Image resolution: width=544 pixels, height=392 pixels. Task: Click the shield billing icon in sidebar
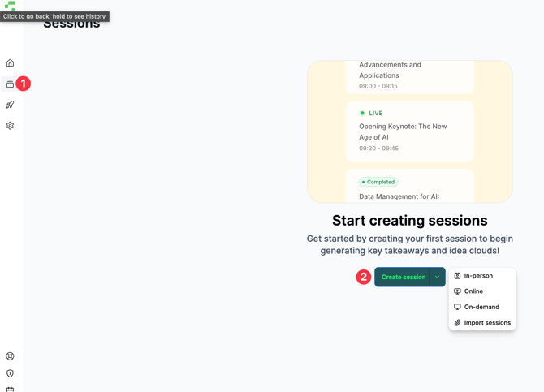[10, 373]
